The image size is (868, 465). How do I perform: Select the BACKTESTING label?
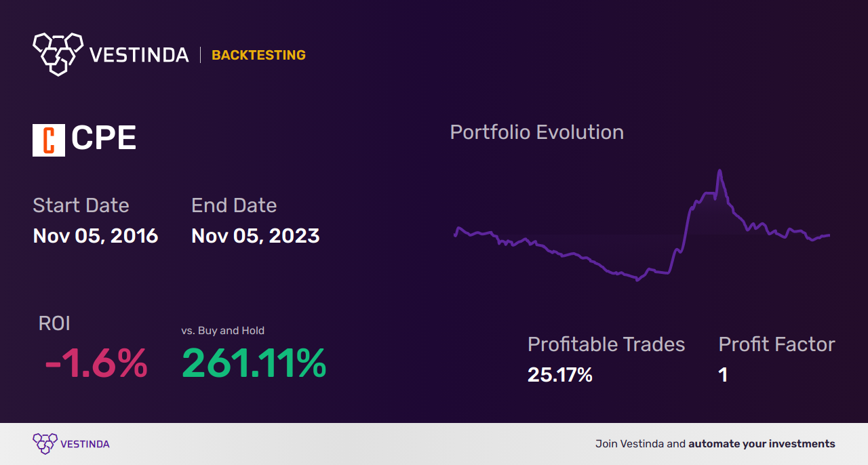click(258, 56)
